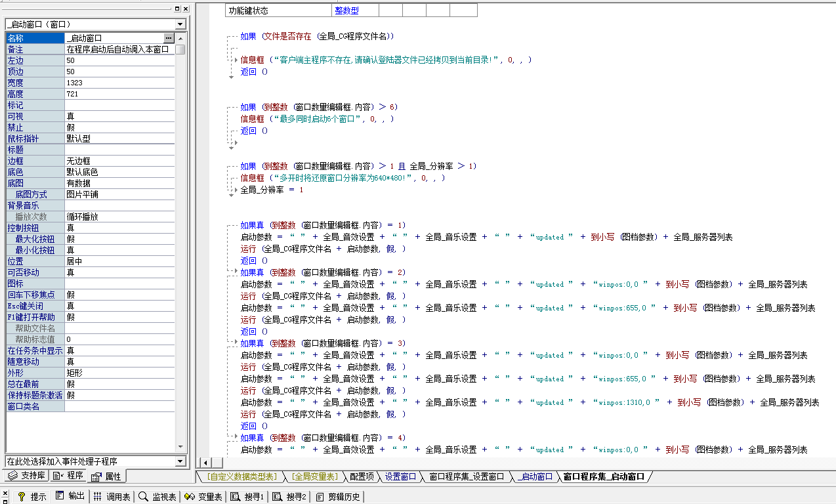This screenshot has height=504, width=836.
Task: Click the 全局_分辨率 = 1 code line
Action: click(x=272, y=190)
